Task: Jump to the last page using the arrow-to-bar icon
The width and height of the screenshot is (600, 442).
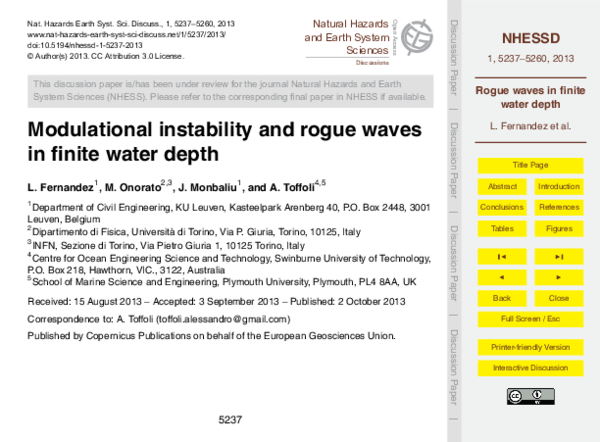Action: tap(559, 257)
